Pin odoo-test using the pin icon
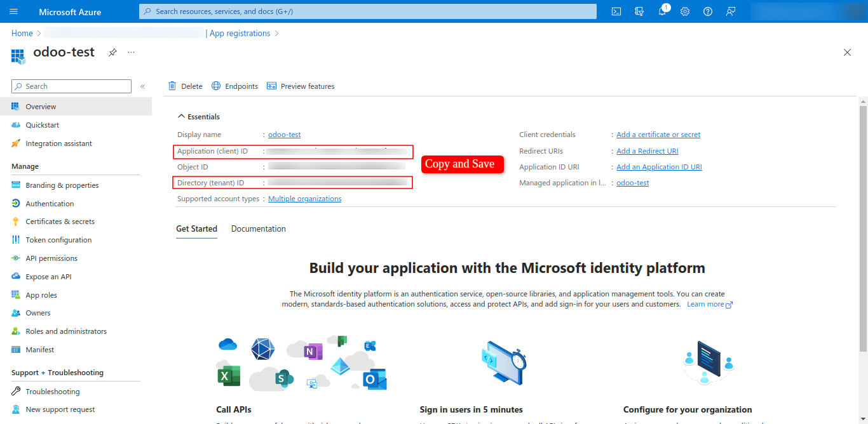Screen dimensions: 868x424 (112, 53)
